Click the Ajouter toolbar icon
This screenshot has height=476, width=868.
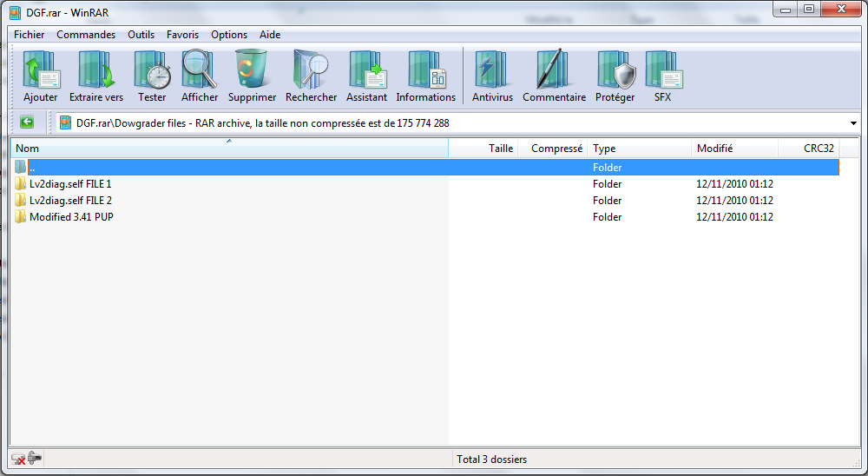pos(41,76)
